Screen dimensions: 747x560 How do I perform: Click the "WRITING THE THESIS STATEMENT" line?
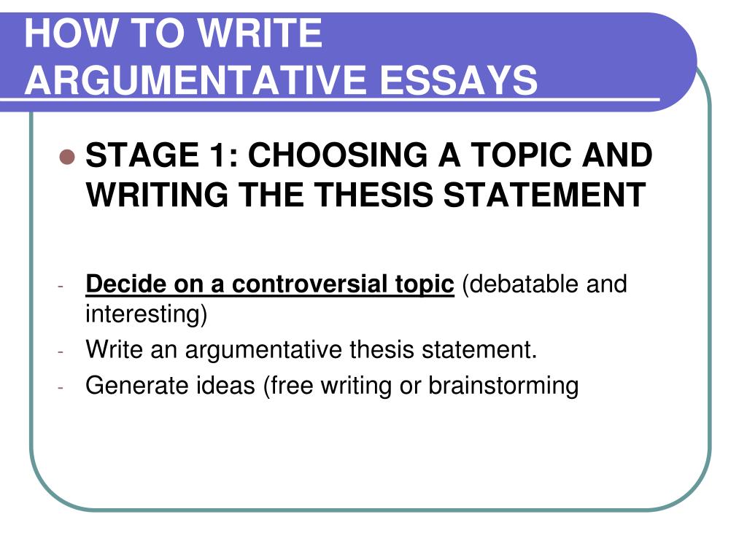click(x=366, y=195)
